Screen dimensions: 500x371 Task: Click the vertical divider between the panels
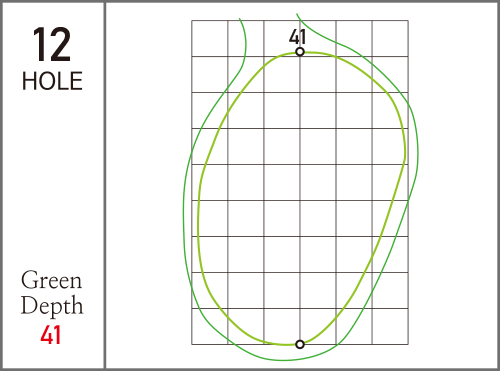[105, 185]
